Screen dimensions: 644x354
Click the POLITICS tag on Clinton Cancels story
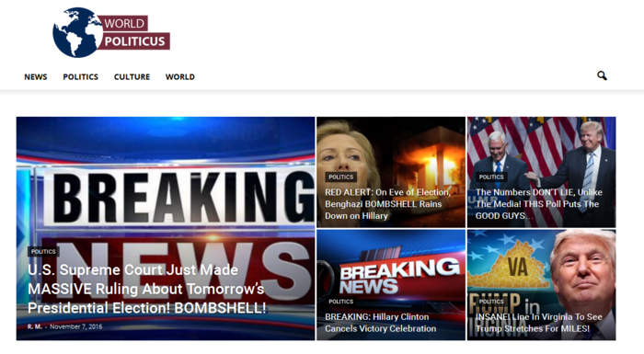point(341,302)
